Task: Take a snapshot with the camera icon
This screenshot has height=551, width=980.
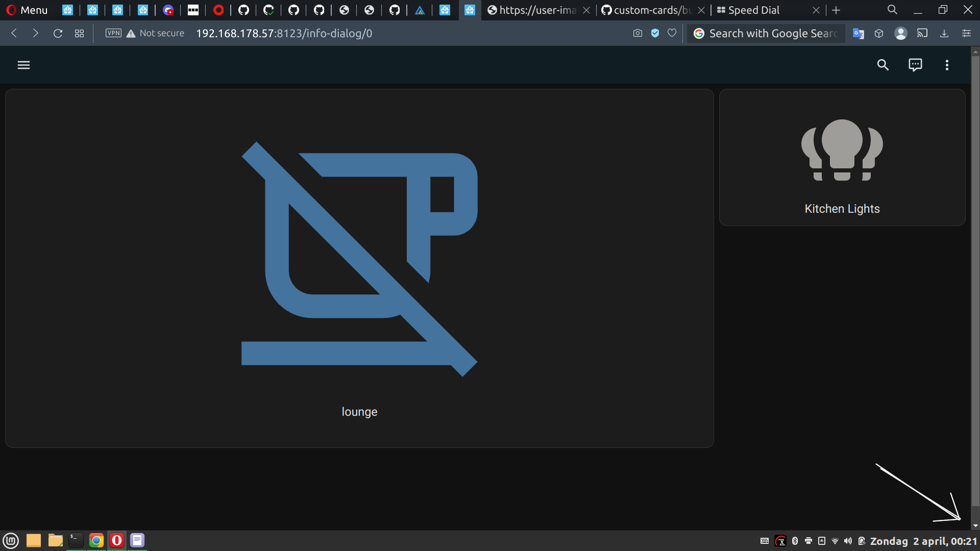Action: 638,33
